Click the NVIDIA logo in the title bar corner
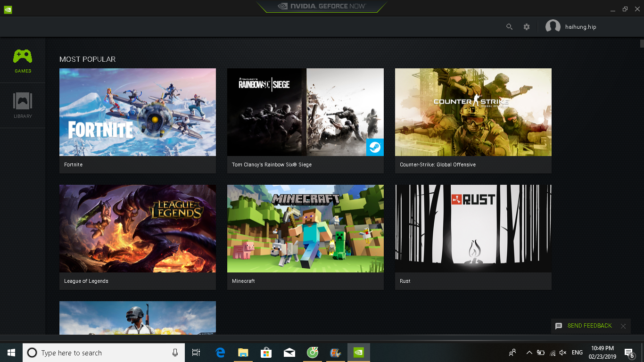 [8, 9]
